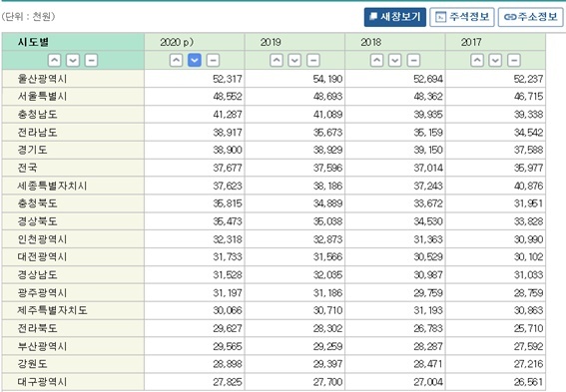Click the 29,759 value for 광주광역시
Screen dimensions: 566x392
click(428, 292)
